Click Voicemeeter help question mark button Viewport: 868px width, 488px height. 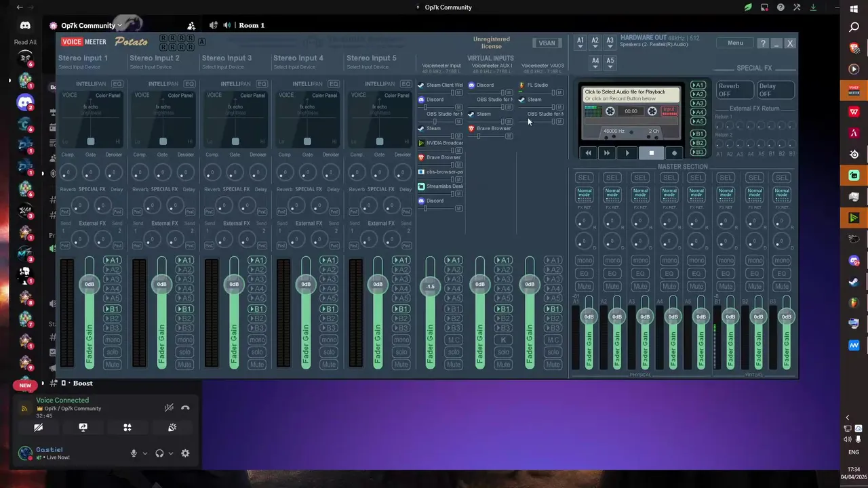coord(763,43)
